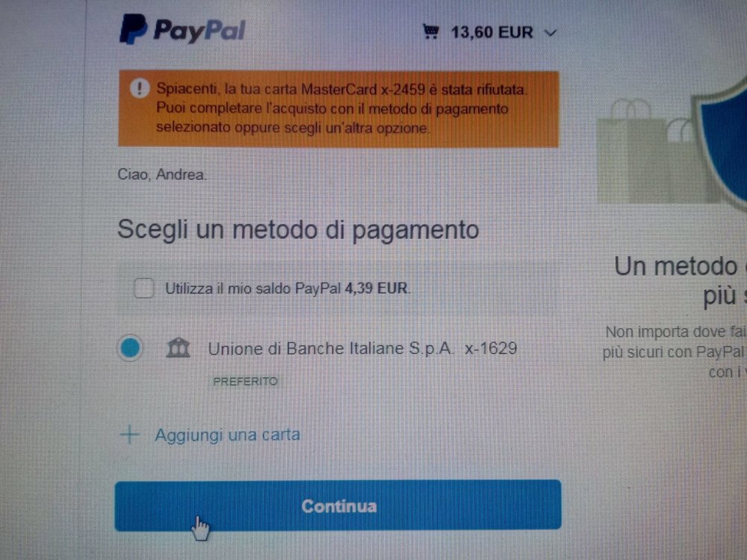Click the 13,60 EUR total amount
This screenshot has width=747, height=560.
(492, 32)
